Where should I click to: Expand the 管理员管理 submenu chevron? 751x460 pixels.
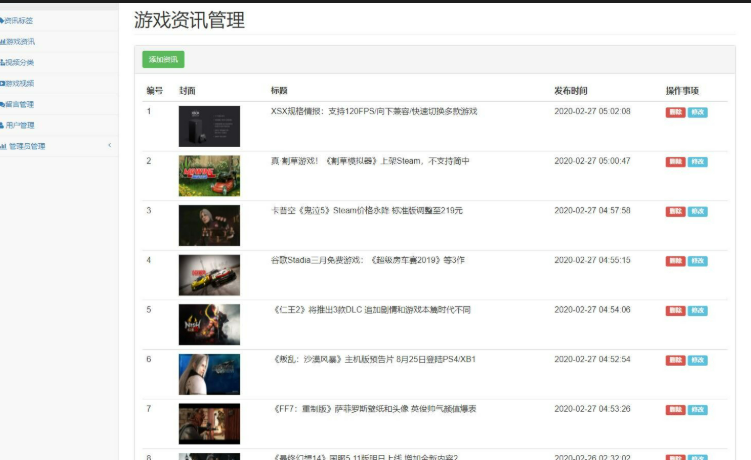110,145
